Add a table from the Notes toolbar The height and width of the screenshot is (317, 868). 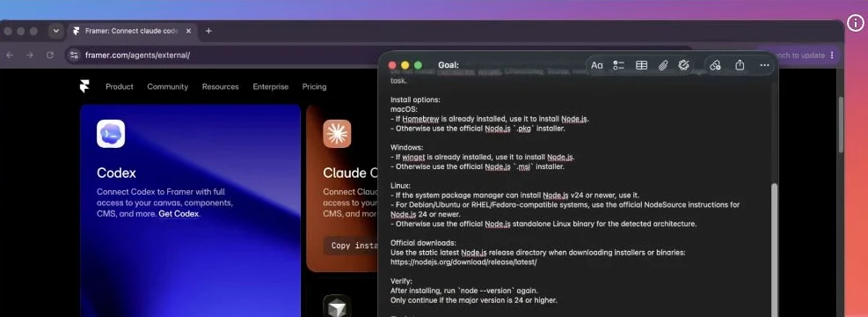click(642, 65)
